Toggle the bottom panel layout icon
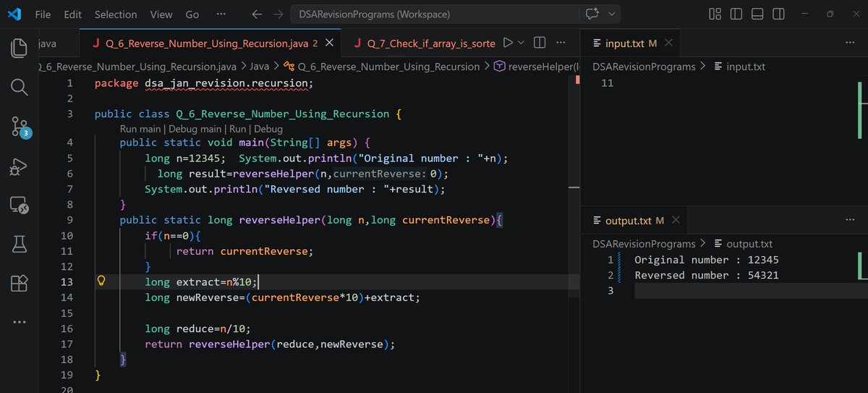Screen dimensions: 868x393 click(x=757, y=14)
